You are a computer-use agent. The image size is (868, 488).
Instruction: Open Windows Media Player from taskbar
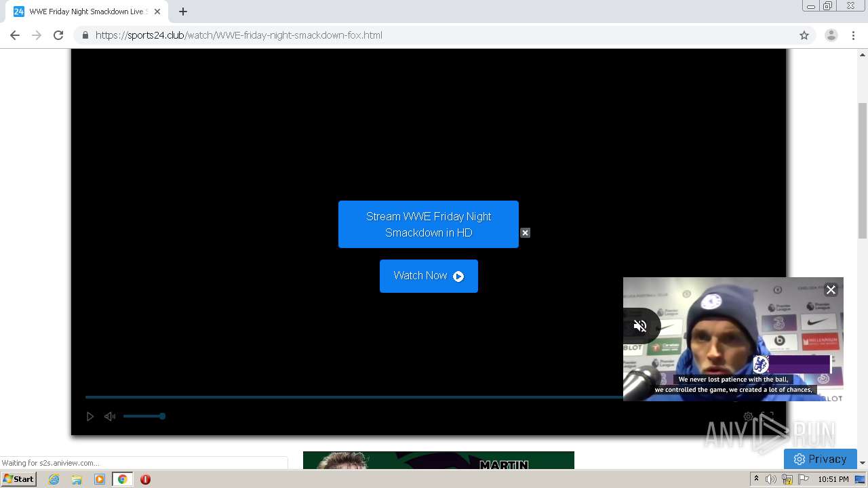coord(100,479)
